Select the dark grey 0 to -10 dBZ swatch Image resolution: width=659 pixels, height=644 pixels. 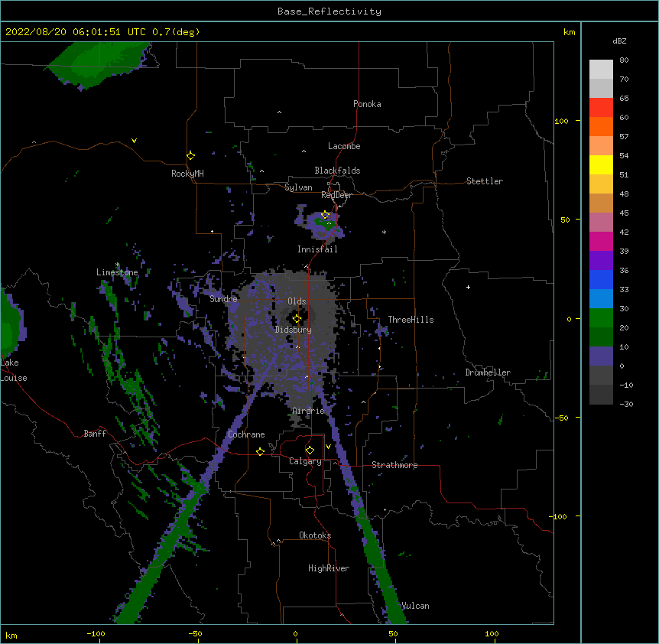click(601, 376)
